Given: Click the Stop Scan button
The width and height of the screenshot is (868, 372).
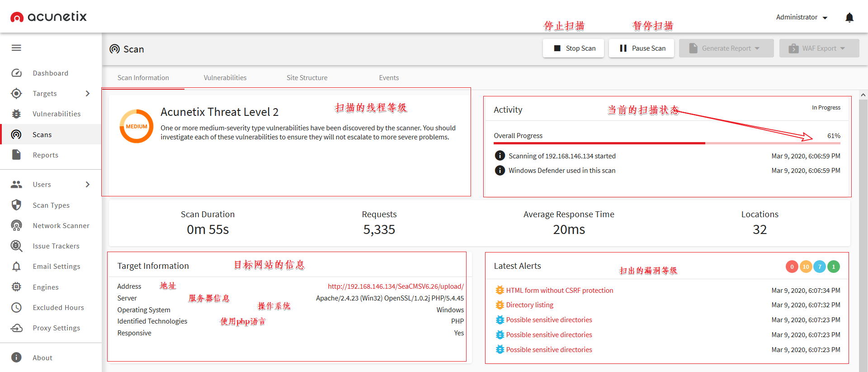Looking at the screenshot, I should [573, 48].
